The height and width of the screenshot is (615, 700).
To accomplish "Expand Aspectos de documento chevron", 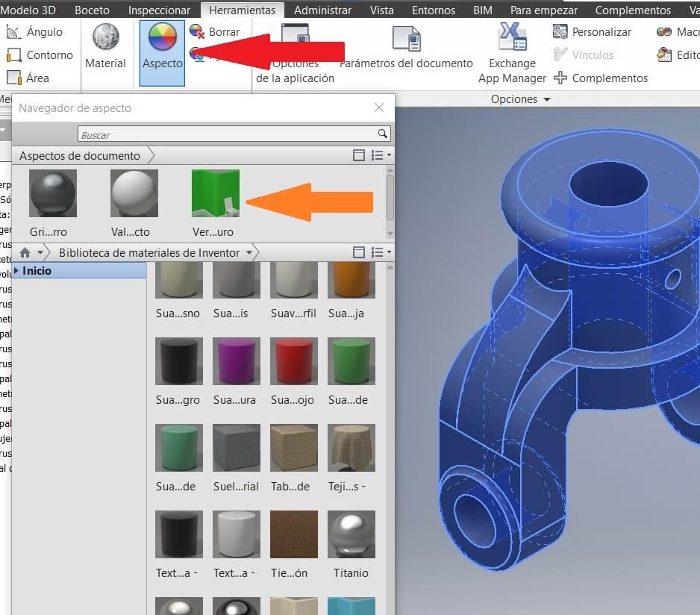I will [x=151, y=155].
